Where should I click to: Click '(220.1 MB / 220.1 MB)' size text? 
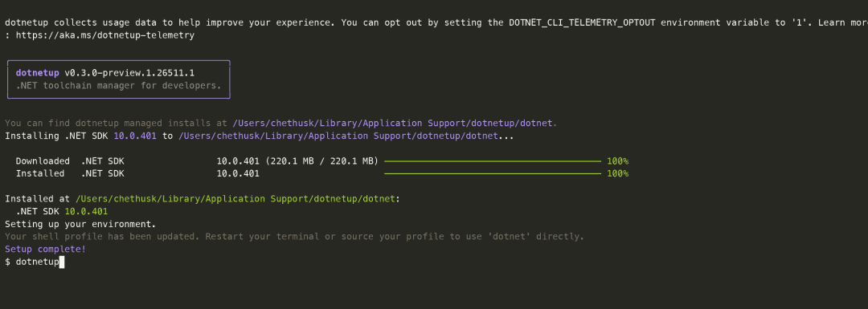(321, 161)
